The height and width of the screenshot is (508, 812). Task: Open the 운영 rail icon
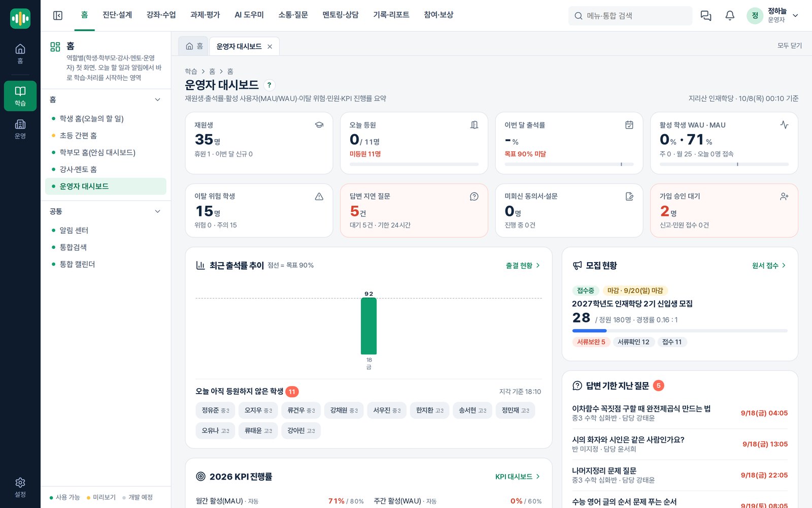tap(20, 129)
